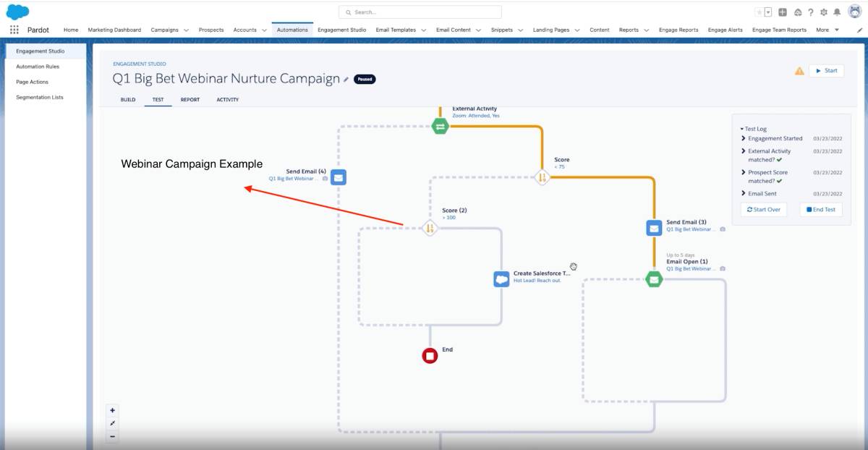Switch to the REPORT tab
868x450 pixels.
point(190,100)
